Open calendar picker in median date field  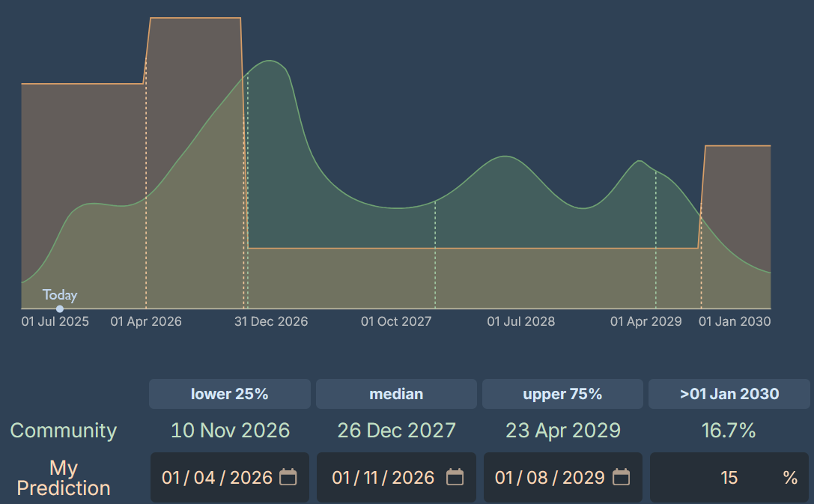tap(455, 477)
